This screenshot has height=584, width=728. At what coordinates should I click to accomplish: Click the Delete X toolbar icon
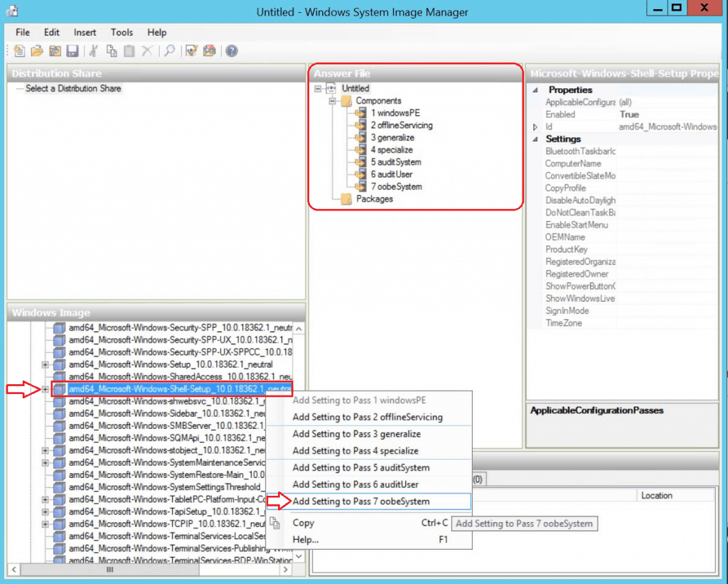147,51
